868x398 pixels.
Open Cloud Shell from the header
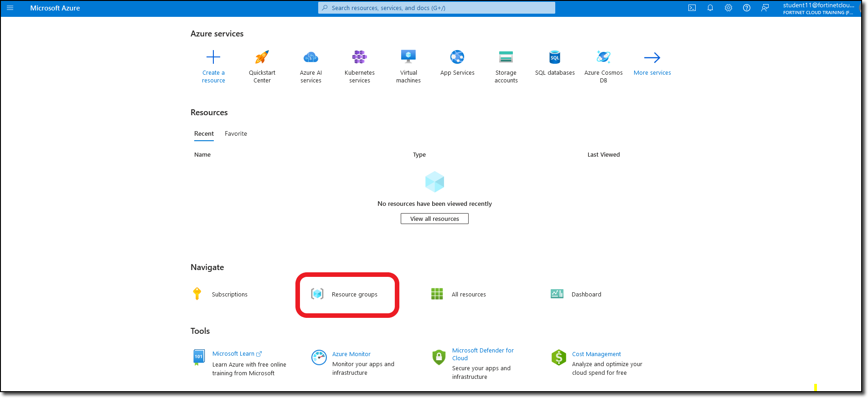[692, 8]
